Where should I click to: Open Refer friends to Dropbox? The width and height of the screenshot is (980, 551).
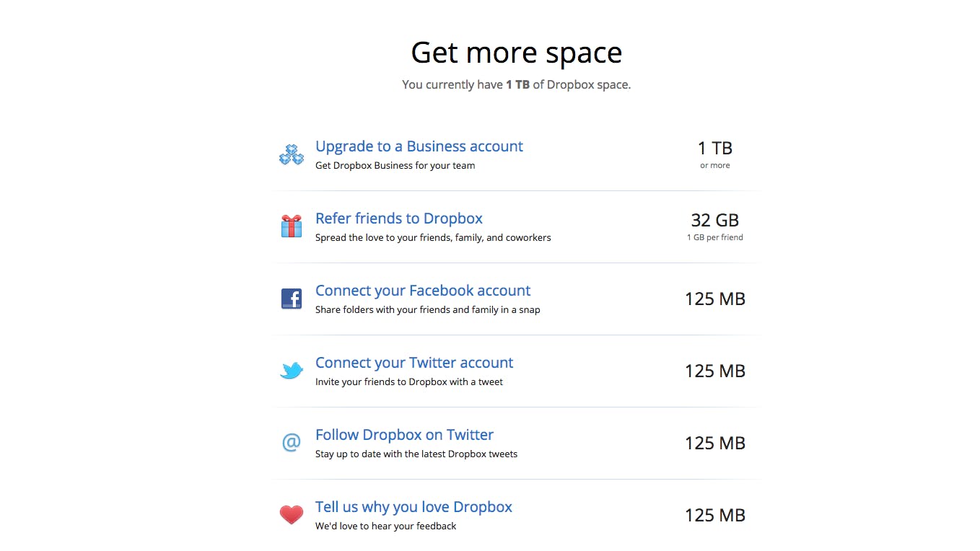pos(398,219)
